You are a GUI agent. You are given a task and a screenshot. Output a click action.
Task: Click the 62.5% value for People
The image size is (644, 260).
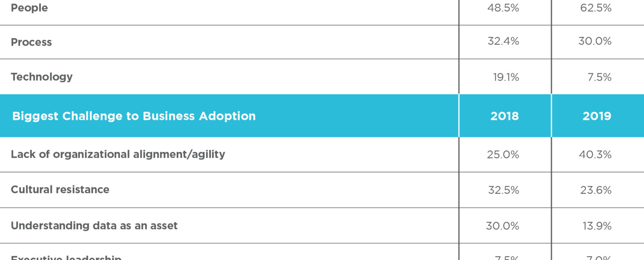coord(596,8)
